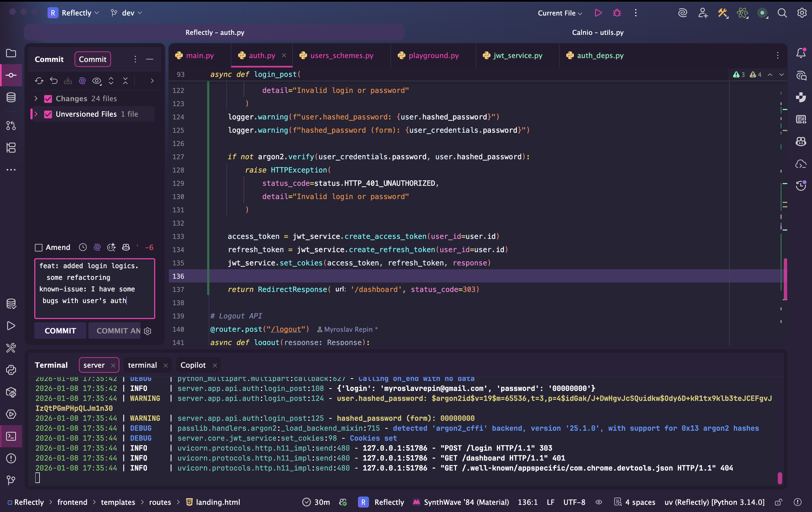This screenshot has width=812, height=512.
Task: Run the current file with the play icon
Action: coord(598,13)
